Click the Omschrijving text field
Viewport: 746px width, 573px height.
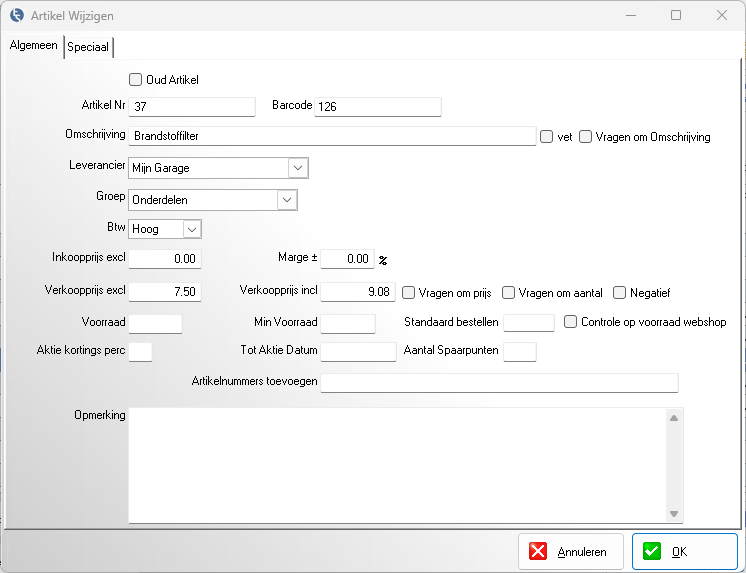tap(332, 137)
